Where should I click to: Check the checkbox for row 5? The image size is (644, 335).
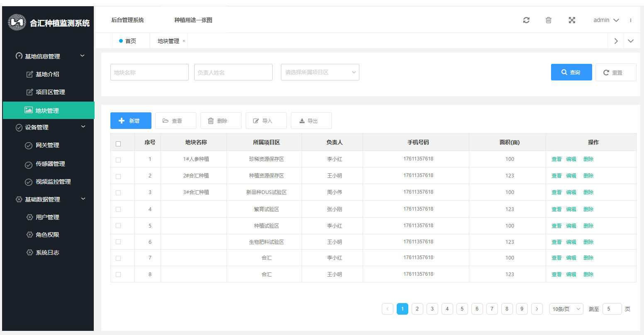pyautogui.click(x=118, y=226)
